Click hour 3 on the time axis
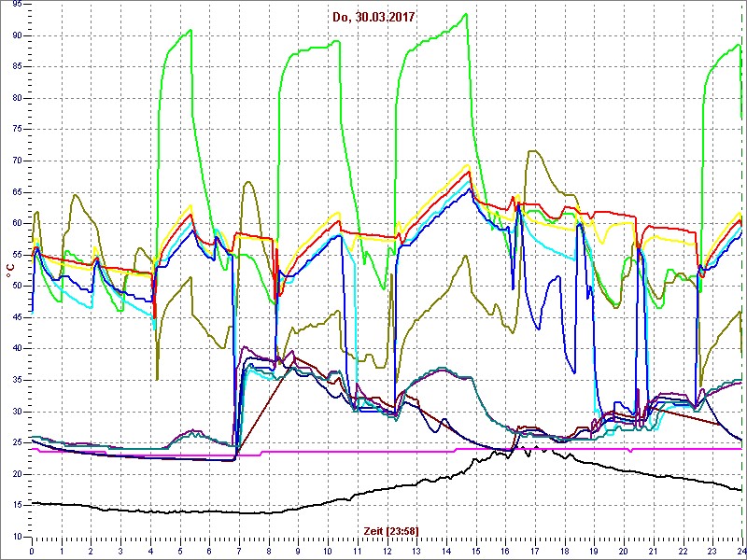This screenshot has width=747, height=560. click(x=120, y=551)
